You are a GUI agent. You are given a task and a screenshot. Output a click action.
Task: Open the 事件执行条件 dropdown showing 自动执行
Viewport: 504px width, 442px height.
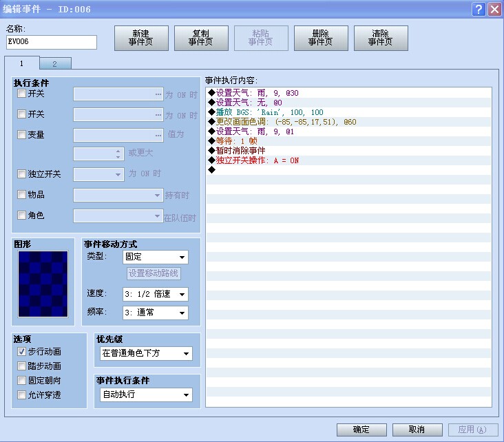tap(146, 394)
